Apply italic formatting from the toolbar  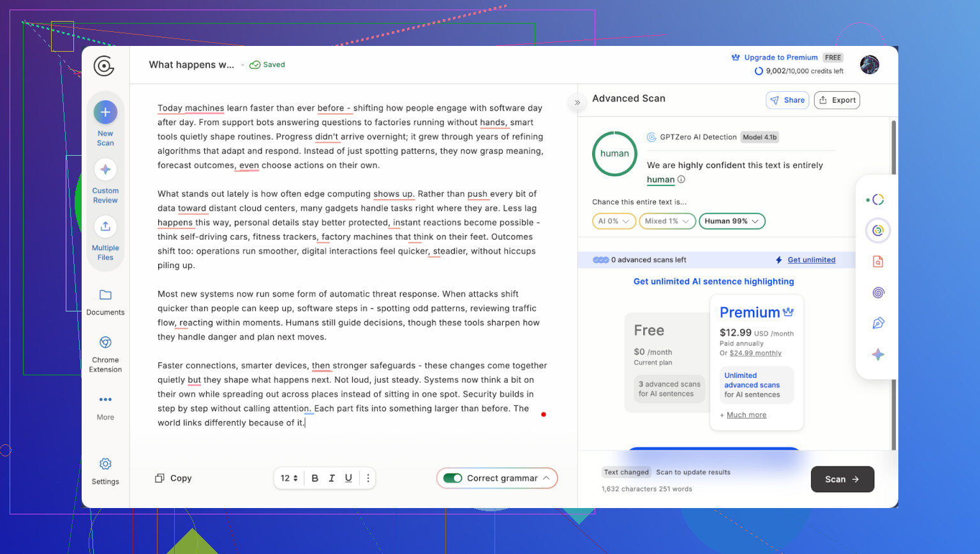point(332,478)
